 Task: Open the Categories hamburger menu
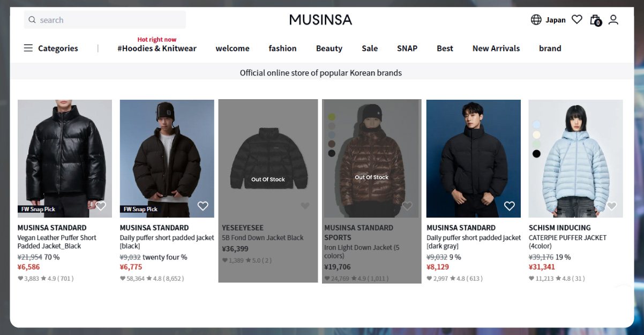coord(28,48)
